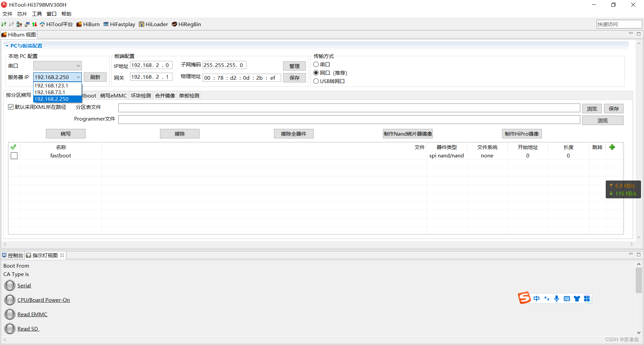Open the 串口 serial port dropdown

(x=57, y=66)
